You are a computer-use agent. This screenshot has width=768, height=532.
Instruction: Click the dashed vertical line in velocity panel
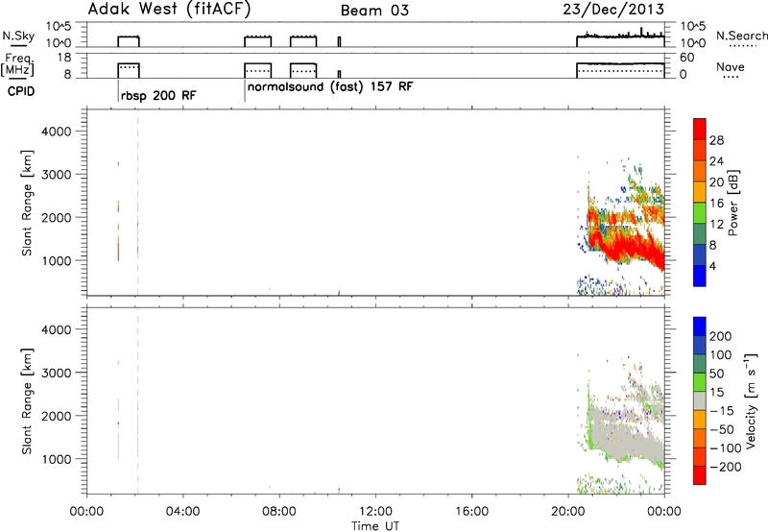click(137, 400)
